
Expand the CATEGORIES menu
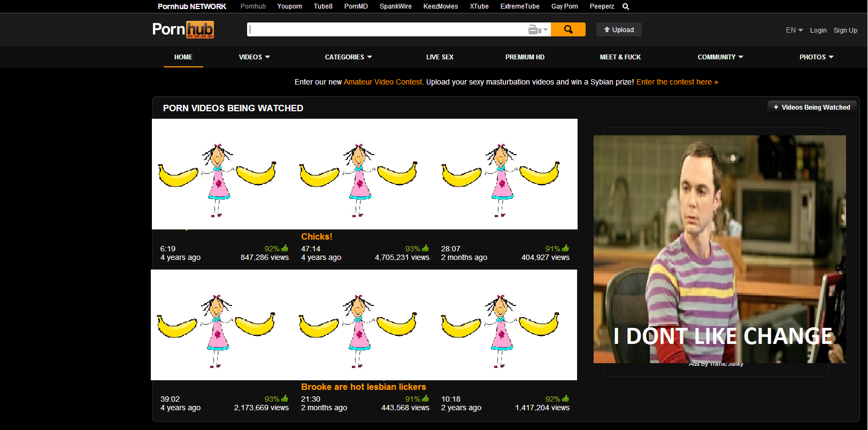click(x=348, y=57)
